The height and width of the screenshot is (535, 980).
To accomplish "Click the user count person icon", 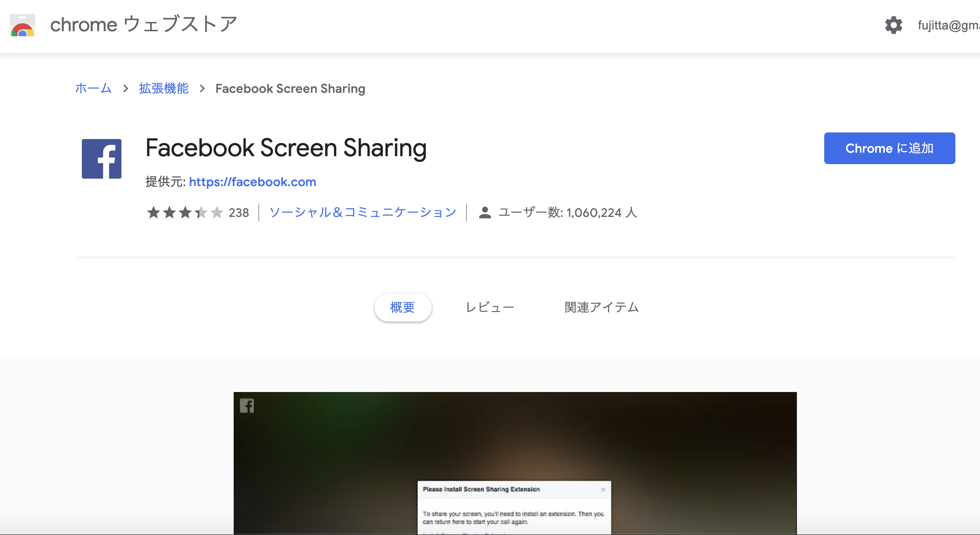I will point(484,213).
